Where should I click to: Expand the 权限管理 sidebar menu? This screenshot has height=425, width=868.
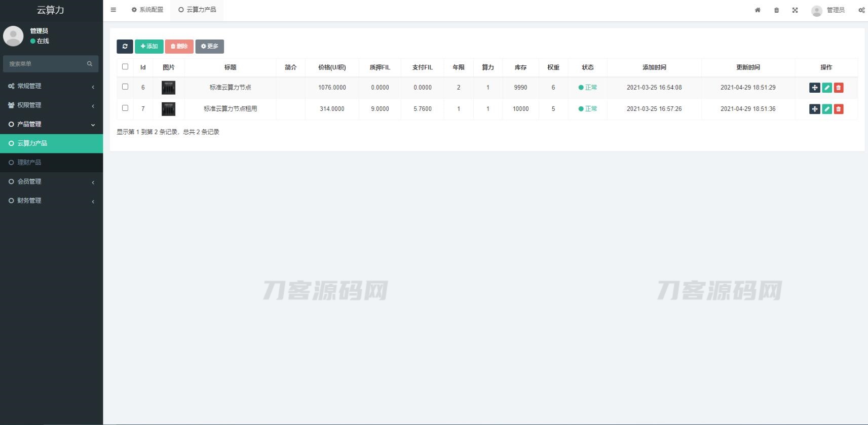(51, 105)
